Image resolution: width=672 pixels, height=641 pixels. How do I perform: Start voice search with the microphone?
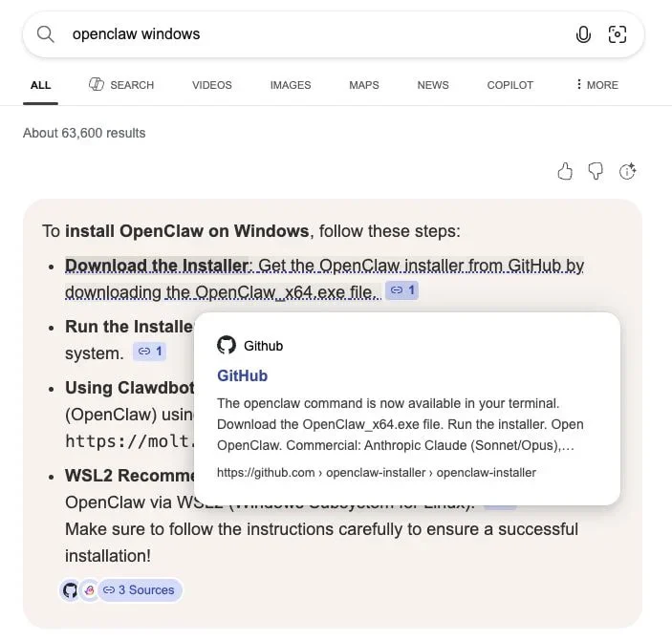click(x=583, y=34)
